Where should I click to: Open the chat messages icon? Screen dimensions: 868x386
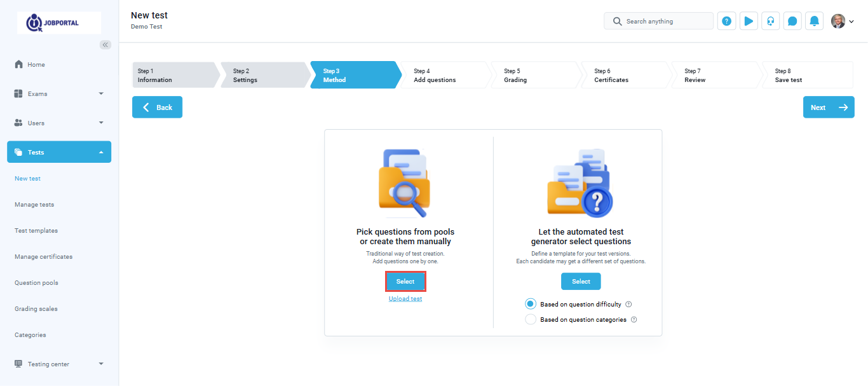792,21
